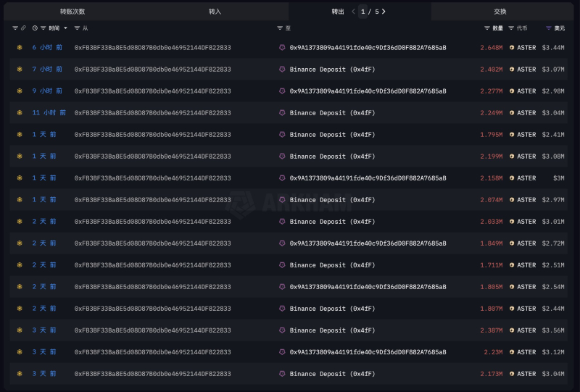
Task: Select the 转账次数 tab
Action: click(x=72, y=12)
